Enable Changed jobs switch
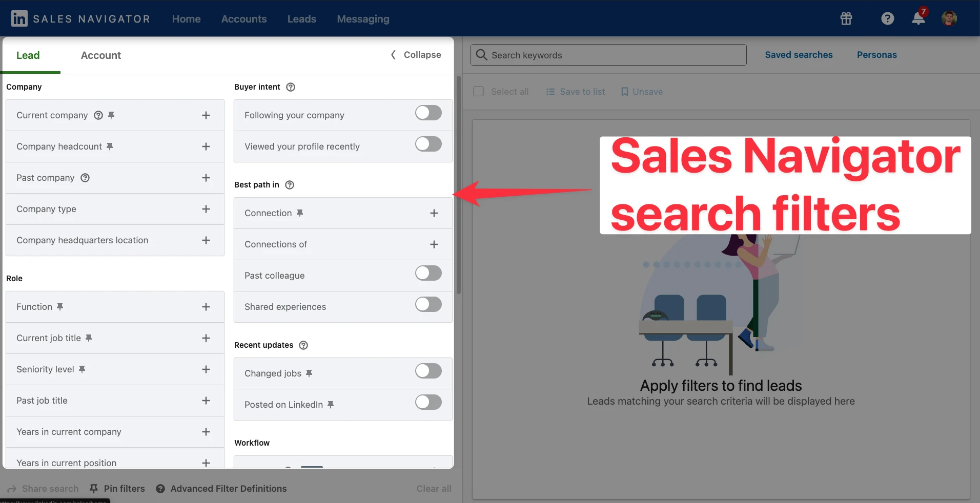Screen dimensions: 980x503 [428, 371]
